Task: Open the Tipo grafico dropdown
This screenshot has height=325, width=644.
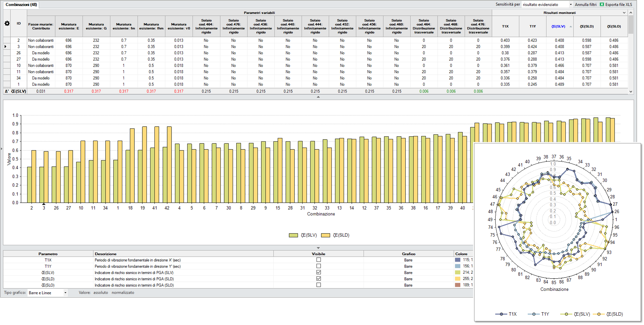Action: (x=65, y=293)
